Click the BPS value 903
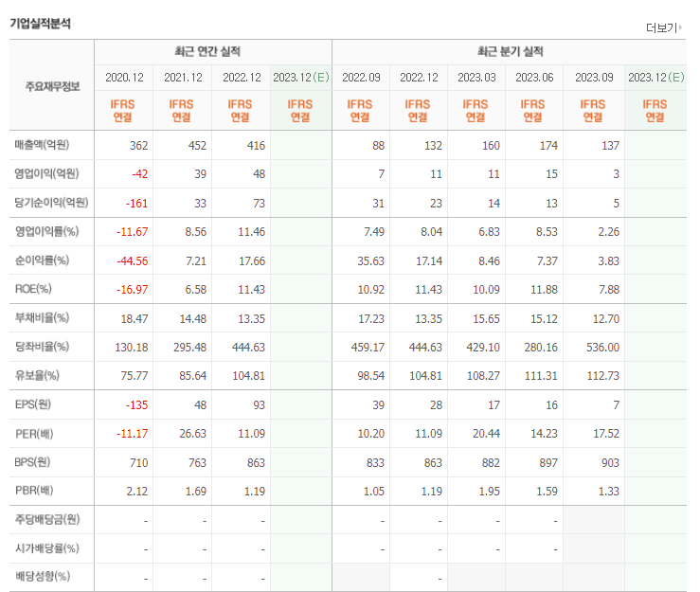 tap(610, 462)
